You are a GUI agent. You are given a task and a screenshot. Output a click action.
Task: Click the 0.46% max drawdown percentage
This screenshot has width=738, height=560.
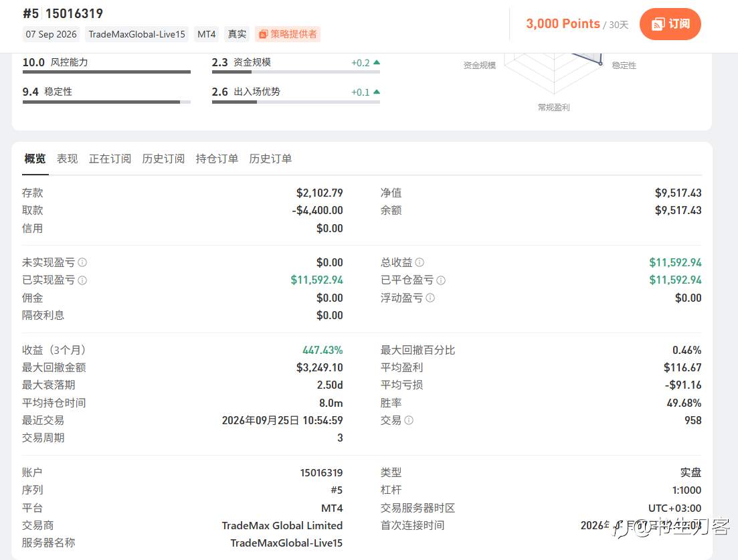686,350
